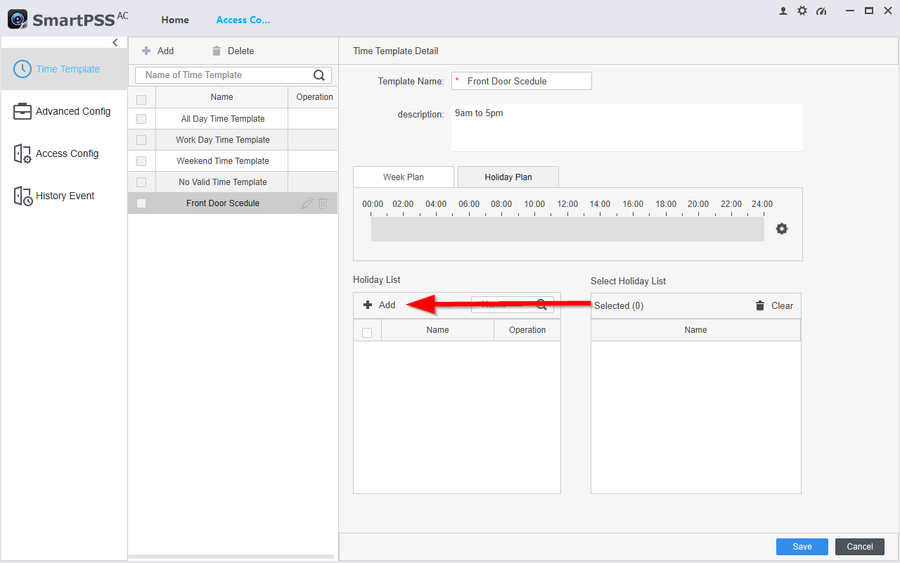Tick the Weekend Time Template checkbox
Viewport: 900px width, 563px height.
tap(141, 161)
